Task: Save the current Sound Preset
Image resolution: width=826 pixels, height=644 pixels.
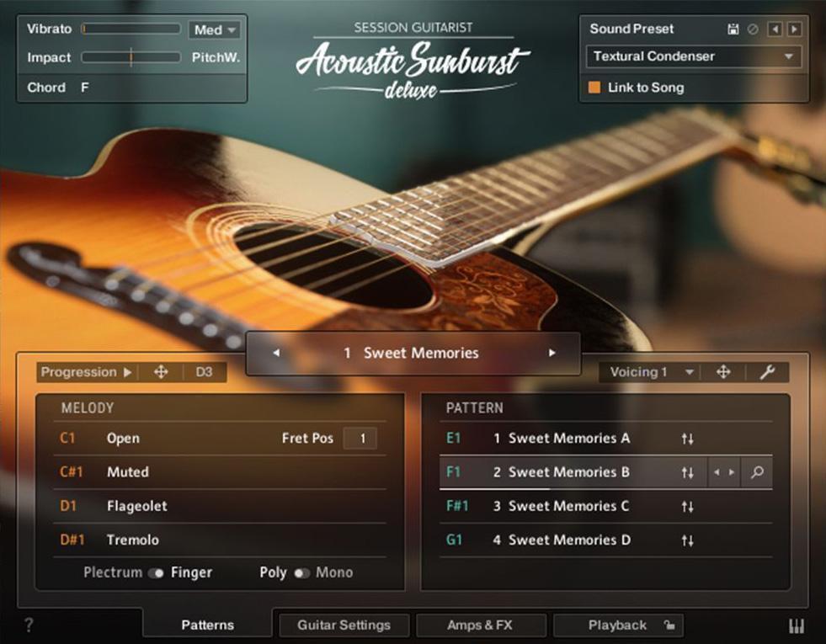Action: coord(733,29)
